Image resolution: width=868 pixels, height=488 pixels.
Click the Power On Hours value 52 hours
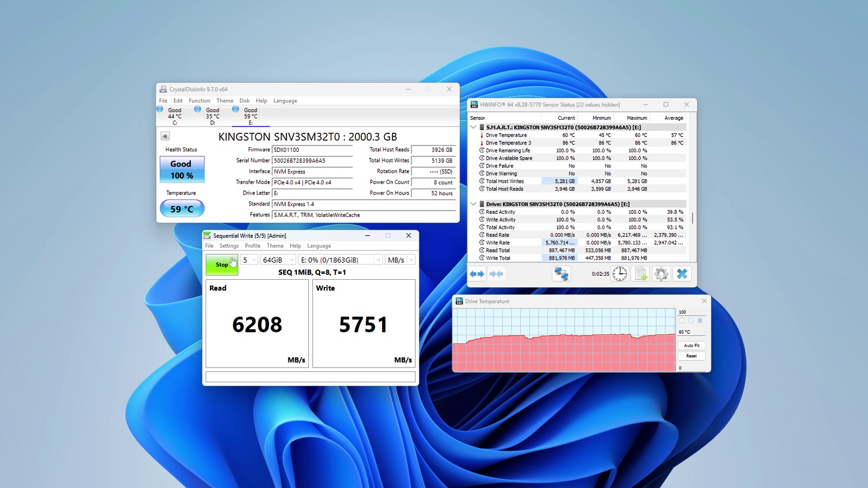point(433,193)
